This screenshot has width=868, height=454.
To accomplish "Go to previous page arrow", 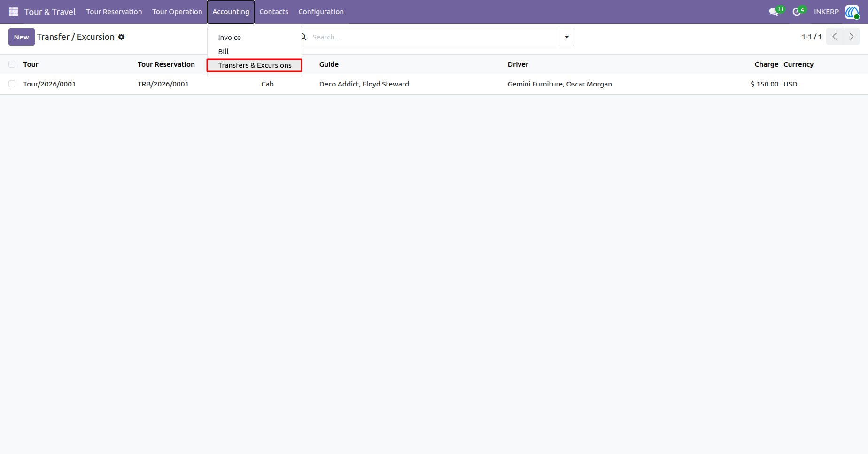I will point(835,37).
